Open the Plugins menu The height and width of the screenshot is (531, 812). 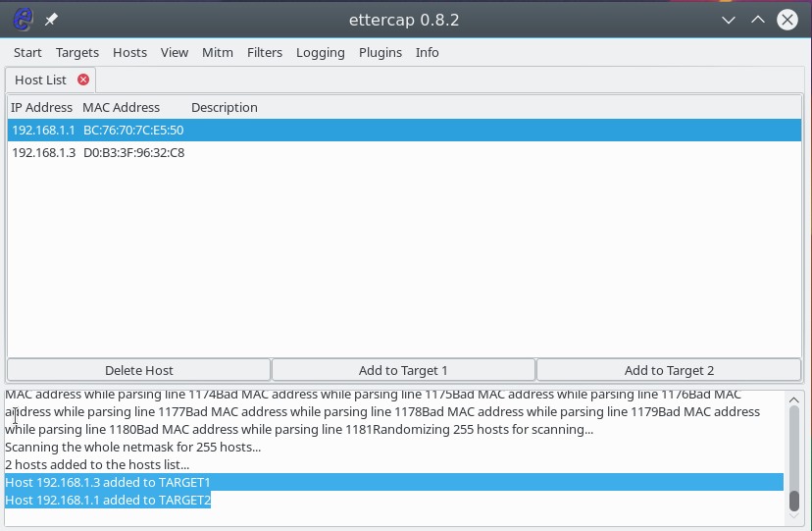(381, 52)
